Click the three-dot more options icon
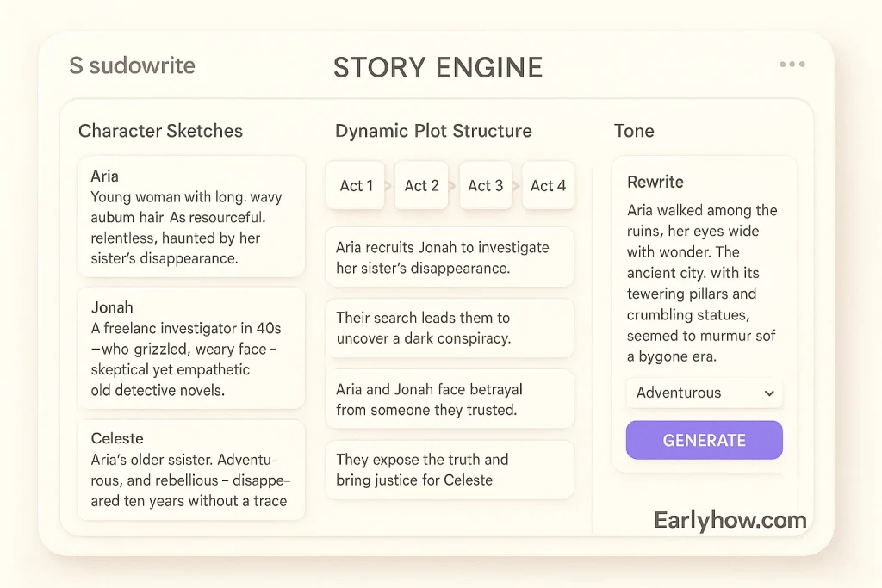 [792, 65]
